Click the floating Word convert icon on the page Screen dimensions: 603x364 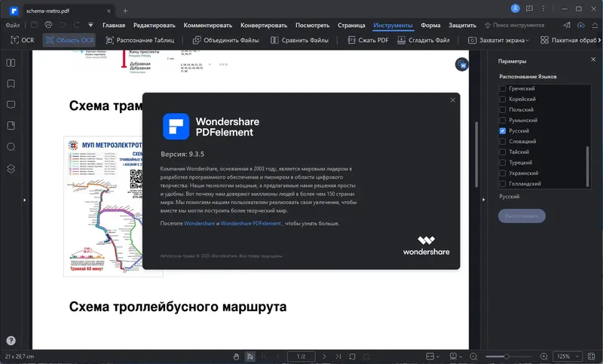pos(462,65)
